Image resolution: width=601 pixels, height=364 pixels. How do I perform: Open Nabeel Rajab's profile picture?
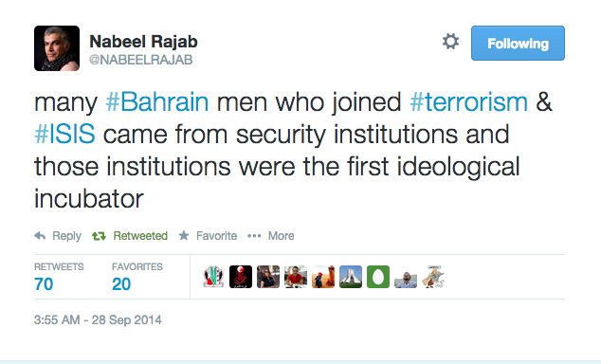point(57,48)
